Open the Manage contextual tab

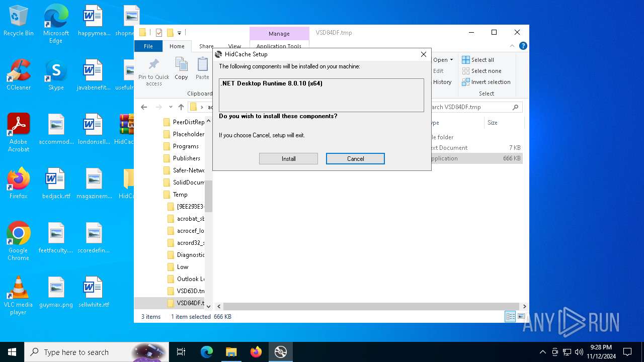click(x=279, y=34)
